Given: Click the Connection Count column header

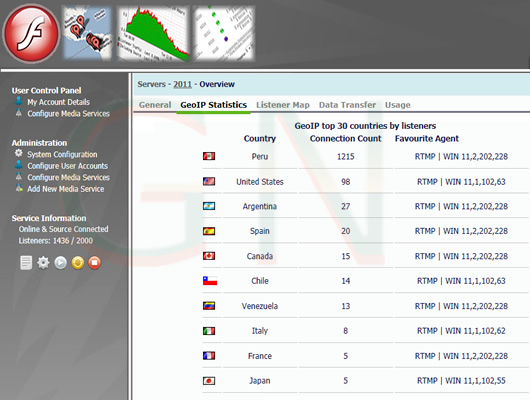Looking at the screenshot, I should [345, 139].
